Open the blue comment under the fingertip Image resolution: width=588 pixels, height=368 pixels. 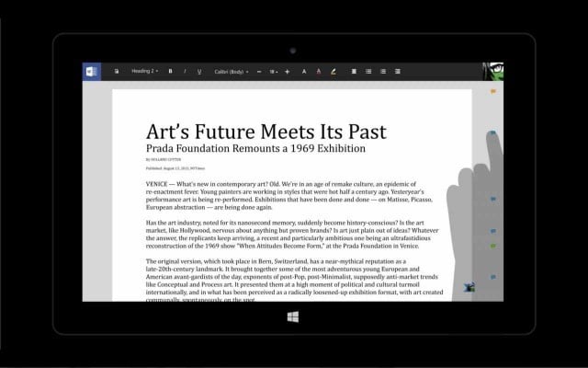492,132
